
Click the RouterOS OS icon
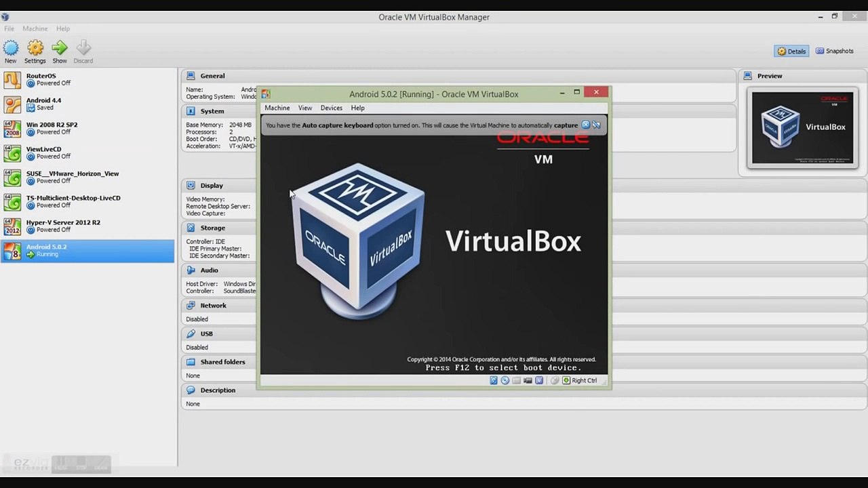click(12, 80)
